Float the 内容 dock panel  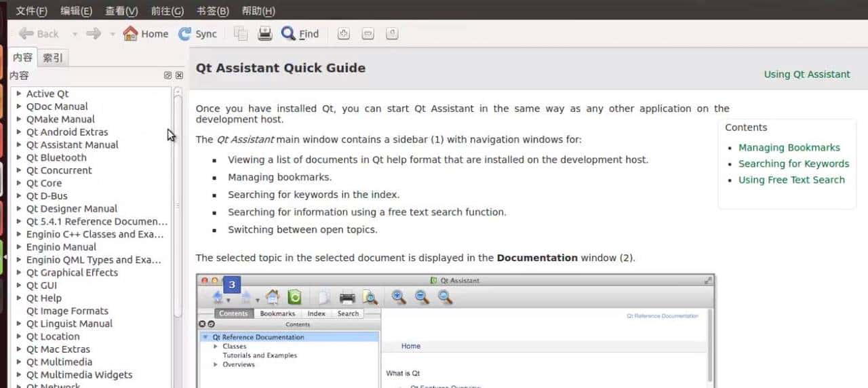coord(168,75)
